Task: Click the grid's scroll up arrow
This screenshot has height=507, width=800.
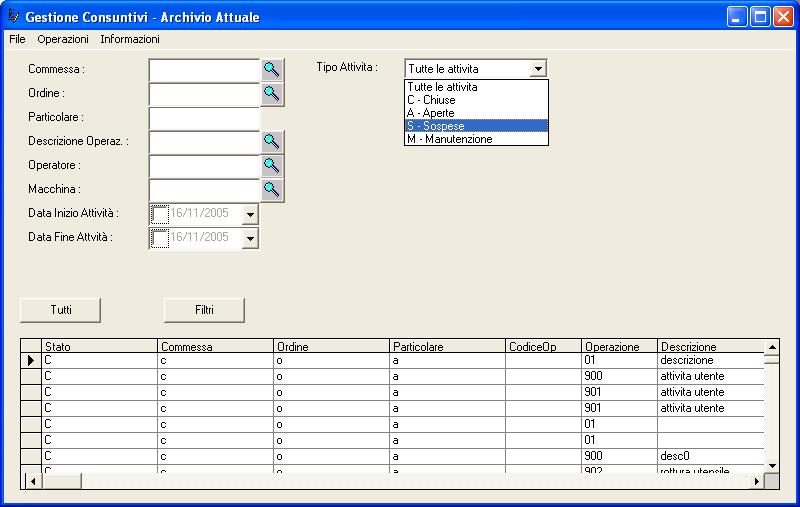Action: pyautogui.click(x=772, y=347)
